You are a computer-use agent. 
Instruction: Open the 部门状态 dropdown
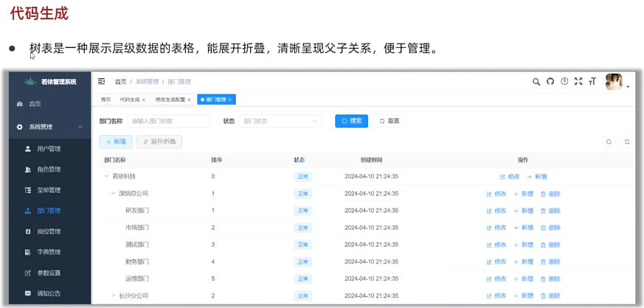coord(280,121)
